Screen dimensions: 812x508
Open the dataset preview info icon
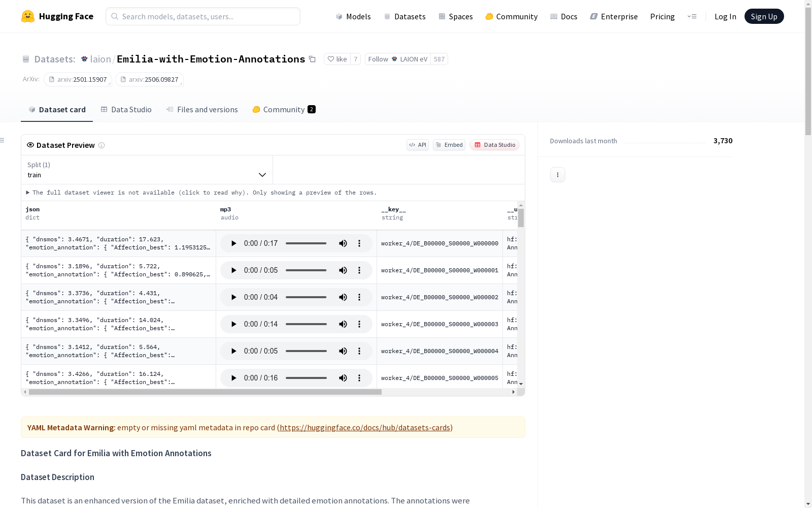point(101,145)
